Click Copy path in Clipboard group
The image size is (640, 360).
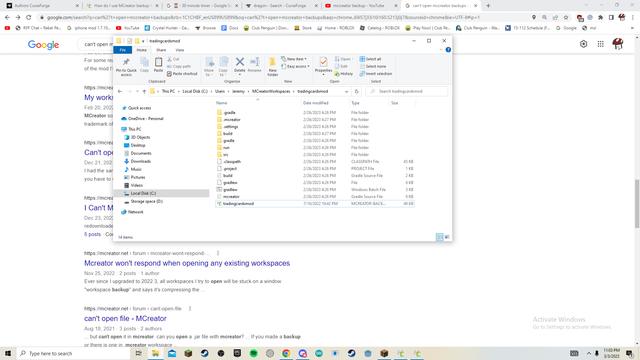tap(179, 67)
